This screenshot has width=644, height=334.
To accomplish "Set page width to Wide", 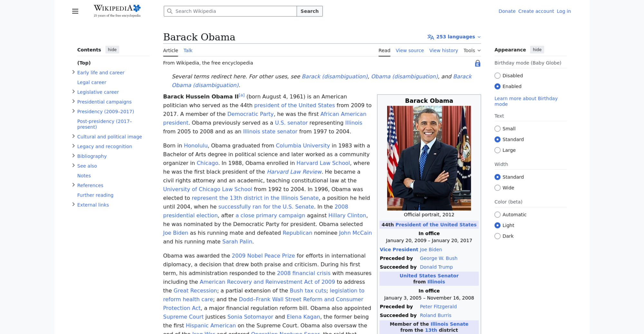I will point(497,188).
